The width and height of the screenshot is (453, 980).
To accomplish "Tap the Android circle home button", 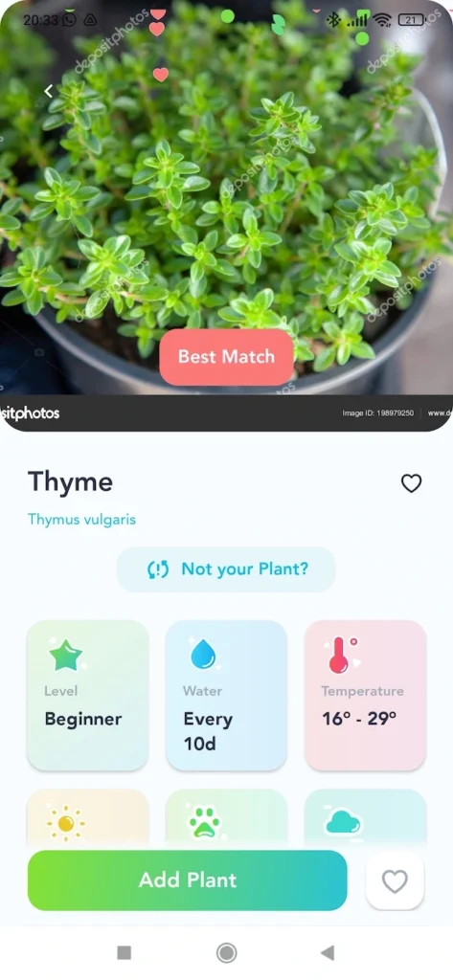I will (226, 952).
